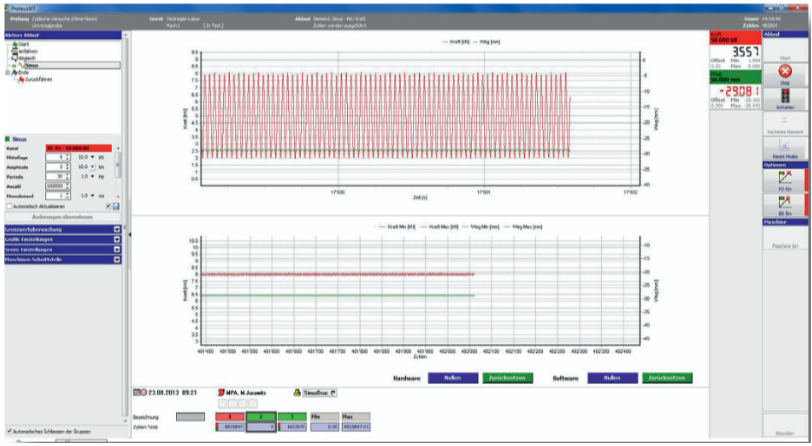Screen dimensions: 812x446
Task: Click the PD Ein option icon
Action: 784,178
